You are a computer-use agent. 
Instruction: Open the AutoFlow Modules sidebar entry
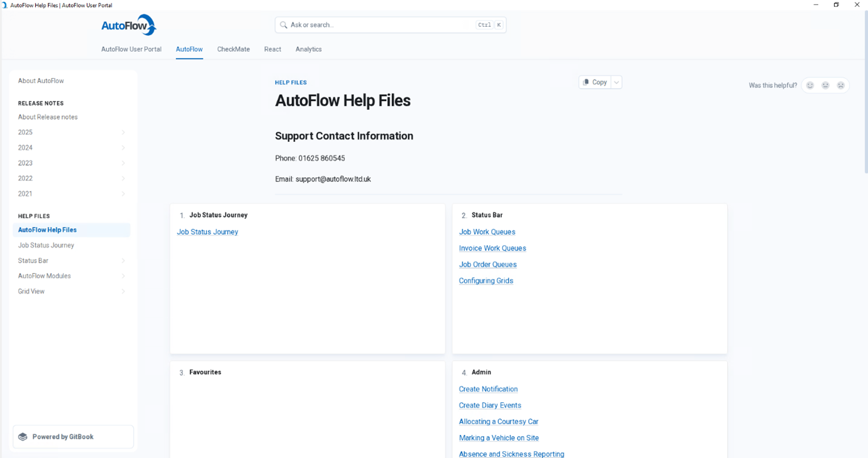pyautogui.click(x=44, y=276)
